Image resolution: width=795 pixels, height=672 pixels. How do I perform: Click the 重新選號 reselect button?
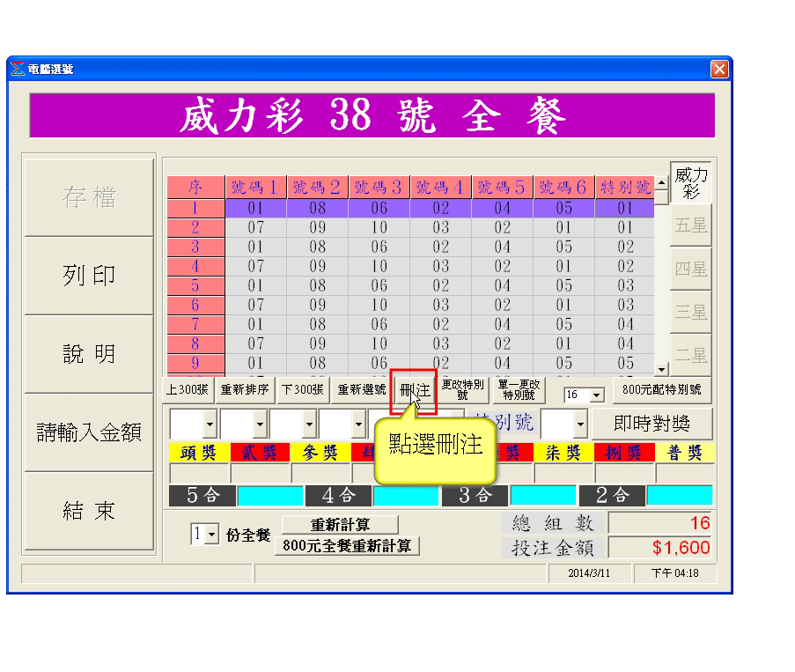pos(362,389)
